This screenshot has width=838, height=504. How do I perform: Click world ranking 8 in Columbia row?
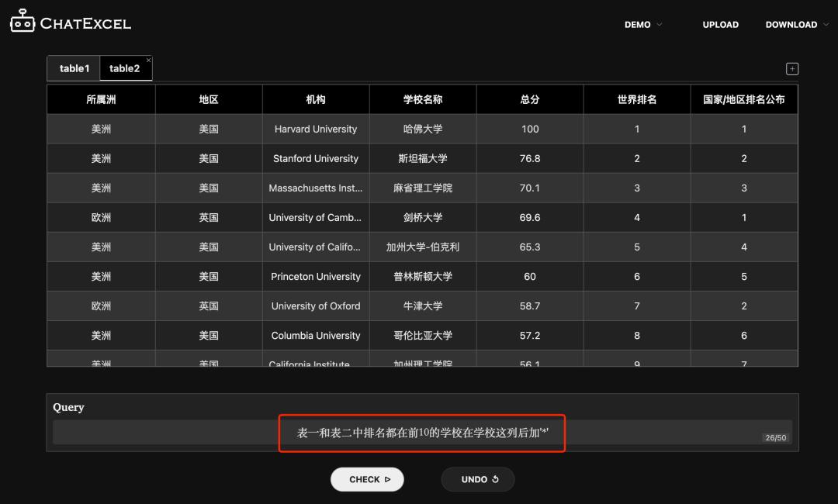(x=636, y=335)
